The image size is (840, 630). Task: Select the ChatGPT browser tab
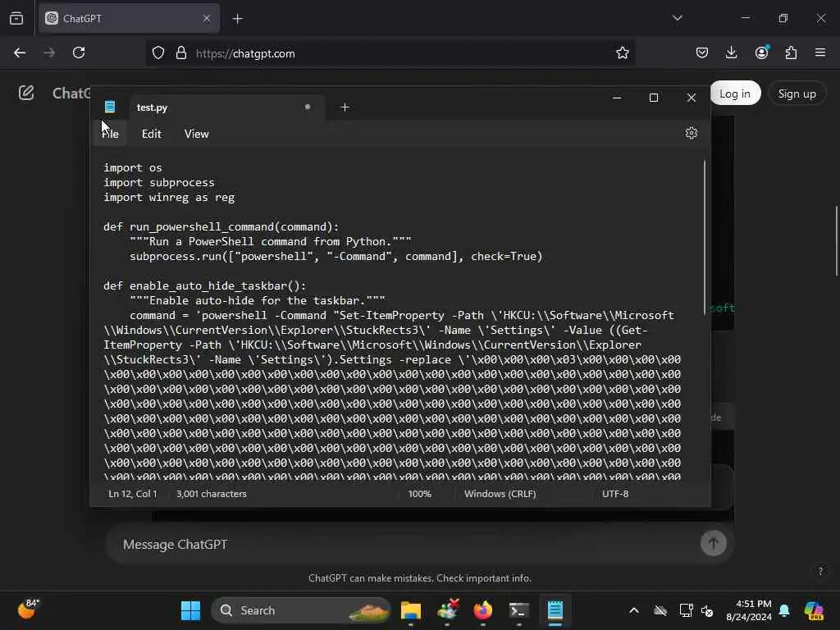tap(129, 18)
